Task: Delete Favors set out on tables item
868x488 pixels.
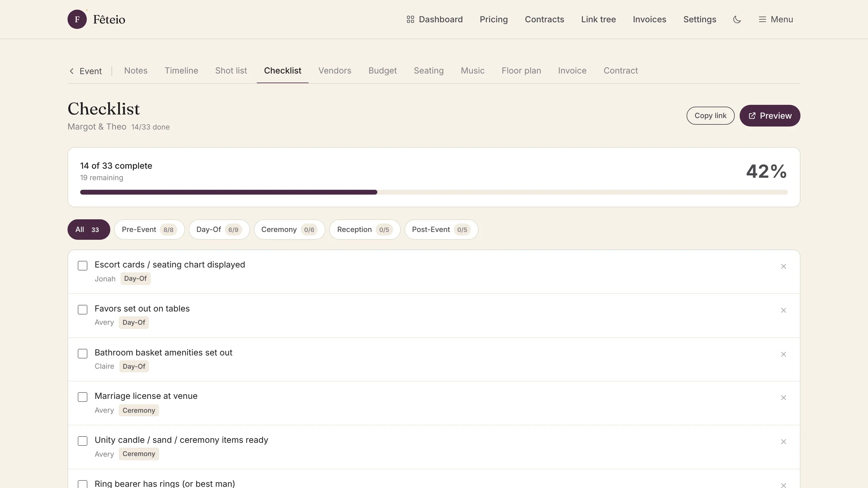Action: (783, 310)
